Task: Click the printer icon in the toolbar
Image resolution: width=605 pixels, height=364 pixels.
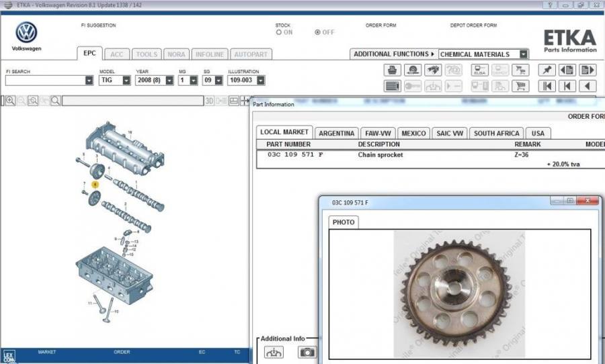Action: (x=393, y=70)
